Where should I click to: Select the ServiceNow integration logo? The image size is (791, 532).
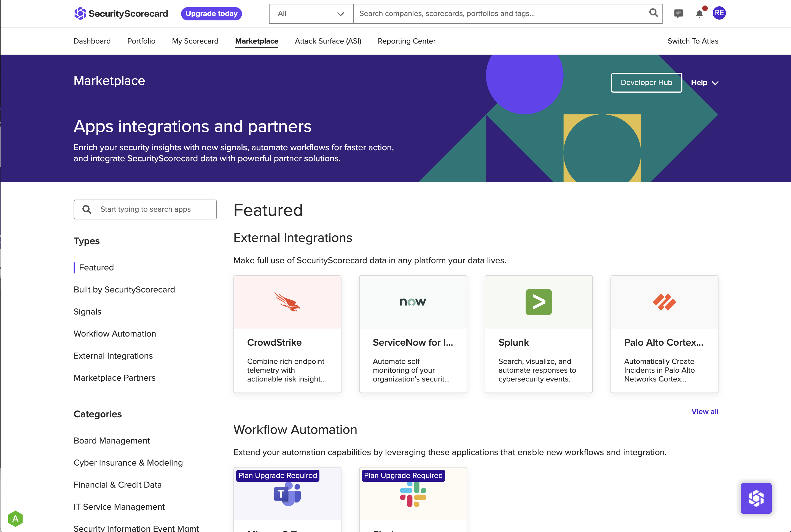tap(413, 301)
